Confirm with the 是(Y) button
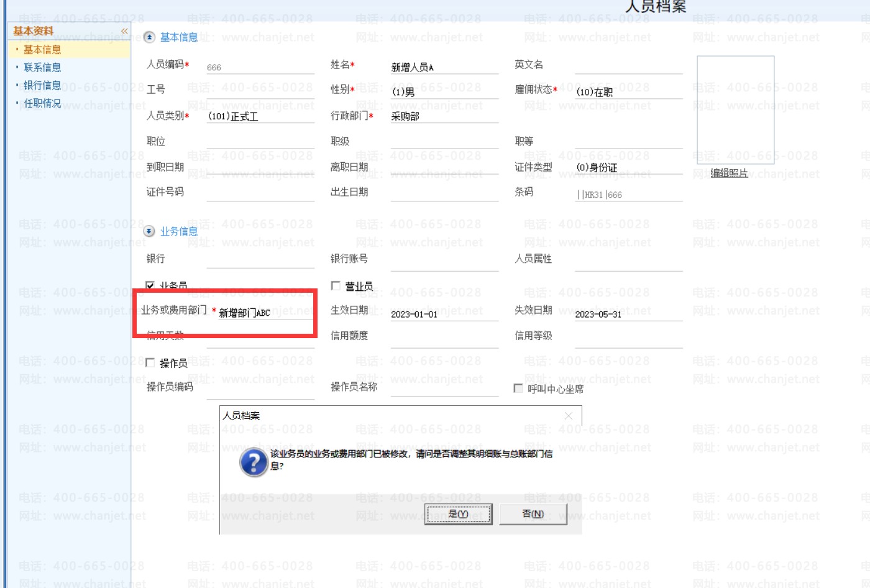This screenshot has height=588, width=870. (x=458, y=514)
